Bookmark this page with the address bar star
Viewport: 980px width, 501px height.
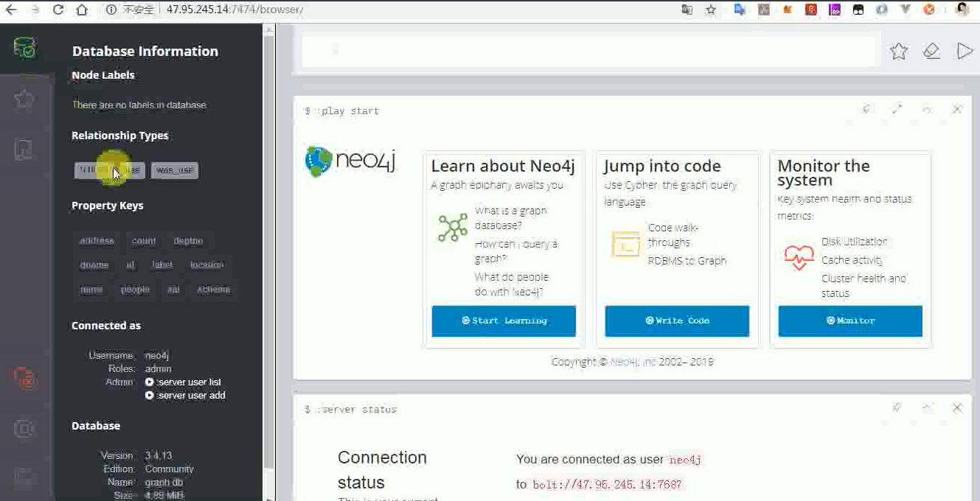711,10
